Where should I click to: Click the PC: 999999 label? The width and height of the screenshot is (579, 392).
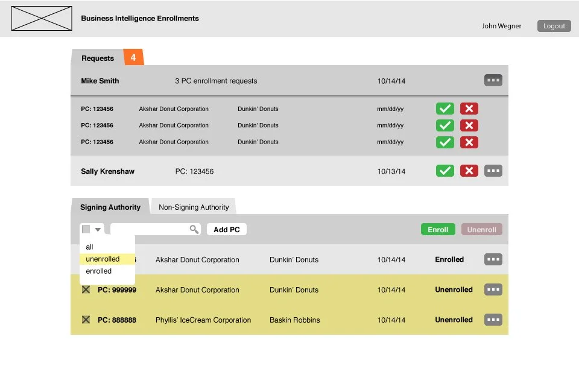[x=117, y=289]
